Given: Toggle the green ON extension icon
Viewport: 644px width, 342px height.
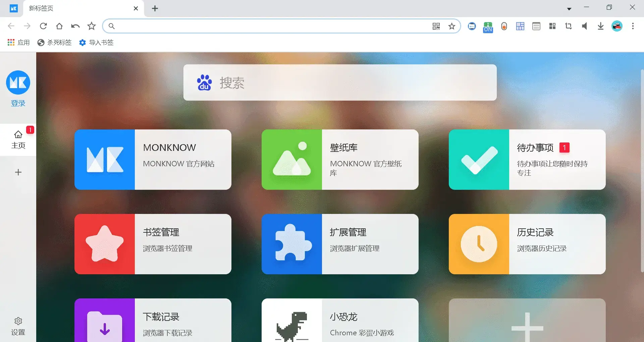Looking at the screenshot, I should (x=488, y=27).
